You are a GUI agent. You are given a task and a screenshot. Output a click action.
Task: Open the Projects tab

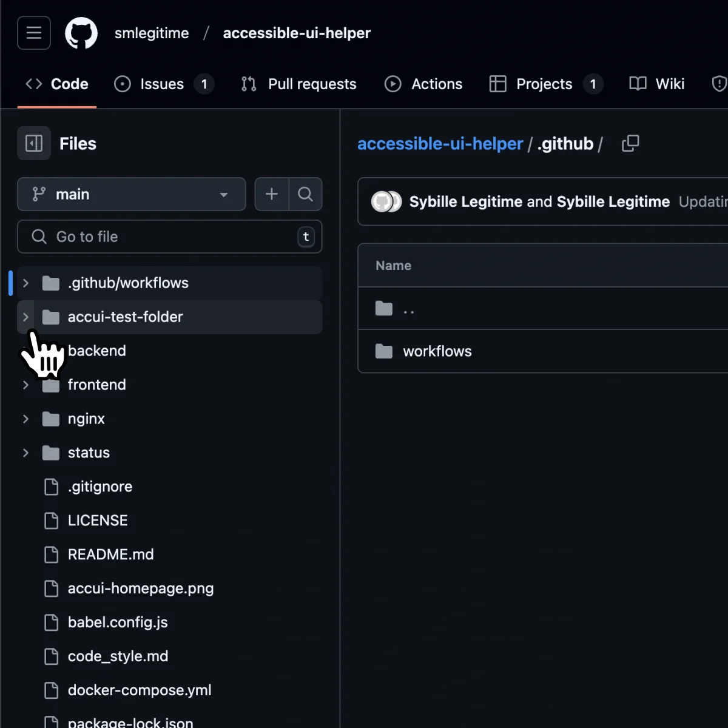tap(546, 84)
